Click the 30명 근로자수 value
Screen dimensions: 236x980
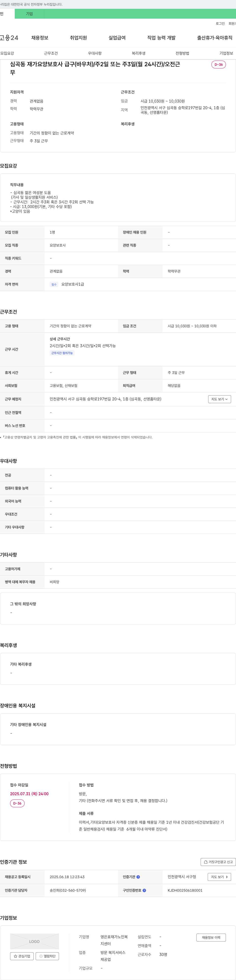click(163, 954)
